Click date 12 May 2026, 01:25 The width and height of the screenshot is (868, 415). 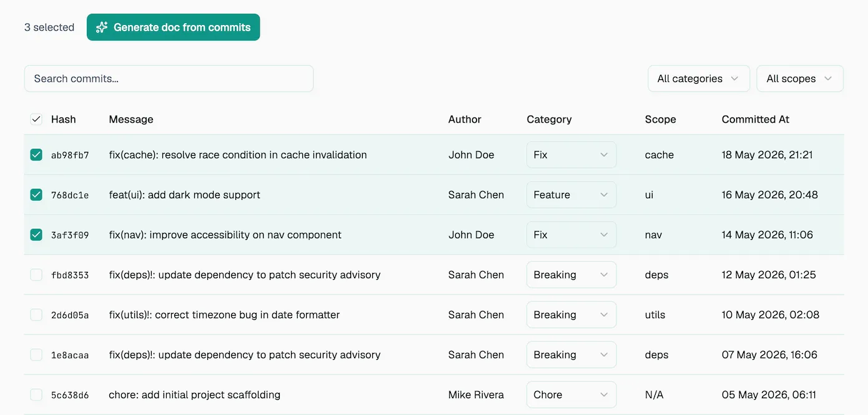769,275
